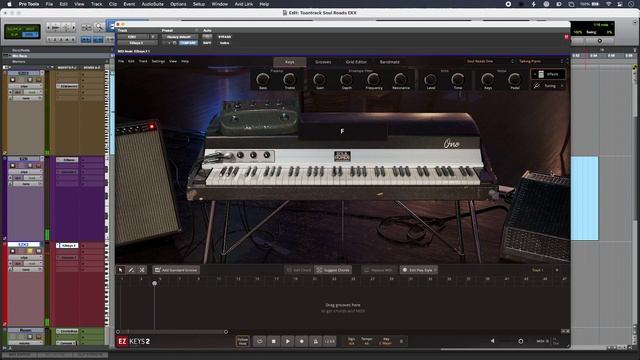Click the Pro Tools zoomer magnifier tool
The image size is (640, 360).
[99, 27]
